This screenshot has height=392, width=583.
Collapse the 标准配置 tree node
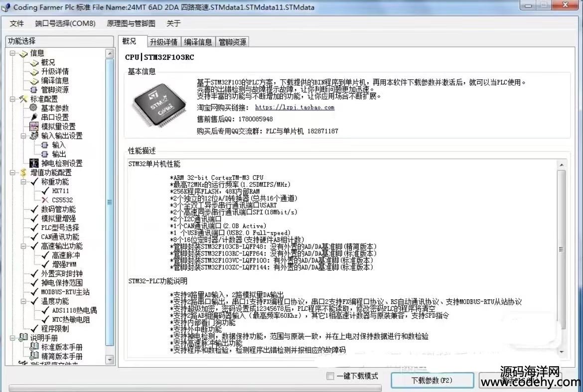(12, 99)
